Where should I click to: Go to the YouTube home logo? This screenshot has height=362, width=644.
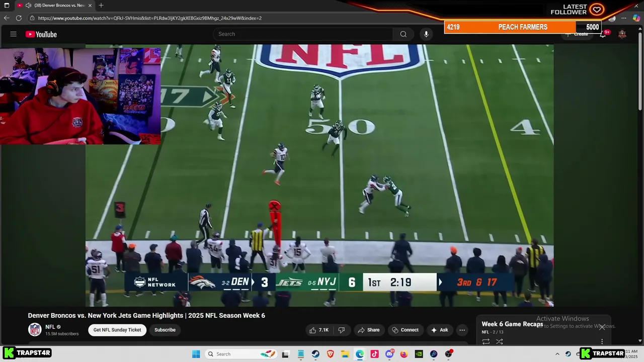[41, 34]
